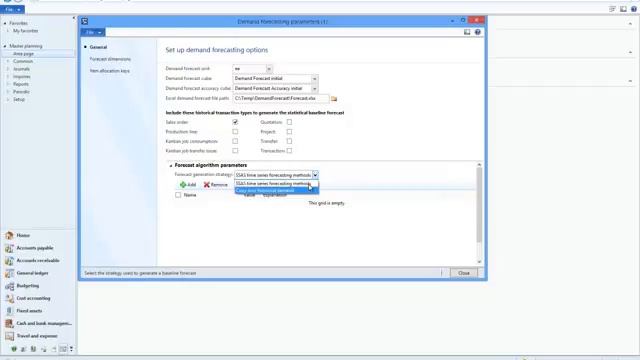Click the help icon in the main window corner
Viewport: 640px width, 360px height.
click(634, 9)
